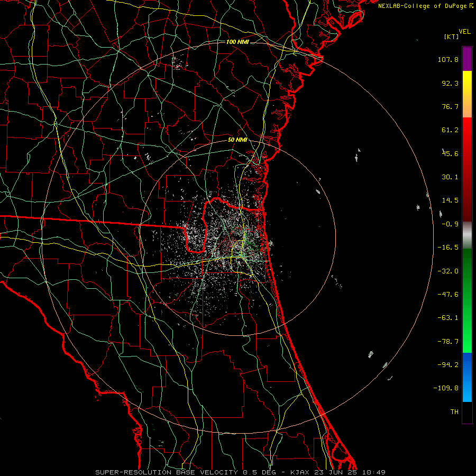Select the -32.0 velocity scale value

click(x=448, y=271)
